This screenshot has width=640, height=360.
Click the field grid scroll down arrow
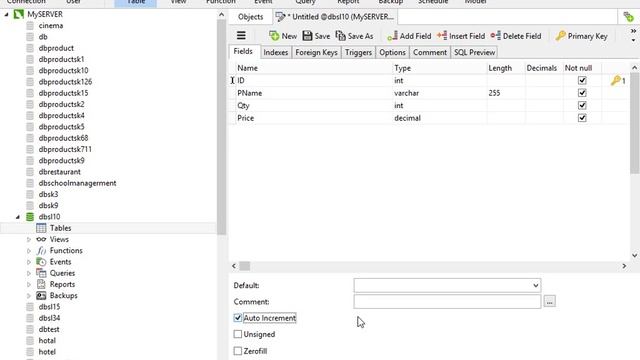tap(634, 256)
